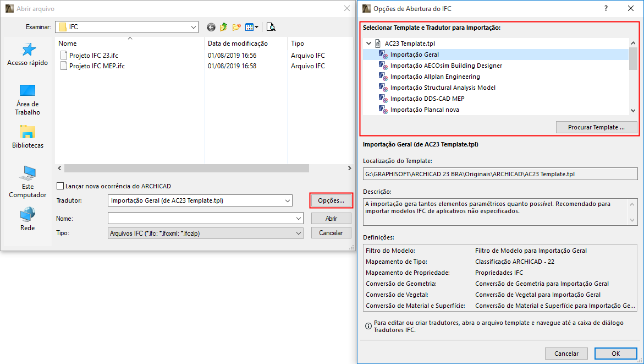Screen dimensions: 644x364
Task: Click translator list vertical scrollbar thumb
Action: pos(633,59)
